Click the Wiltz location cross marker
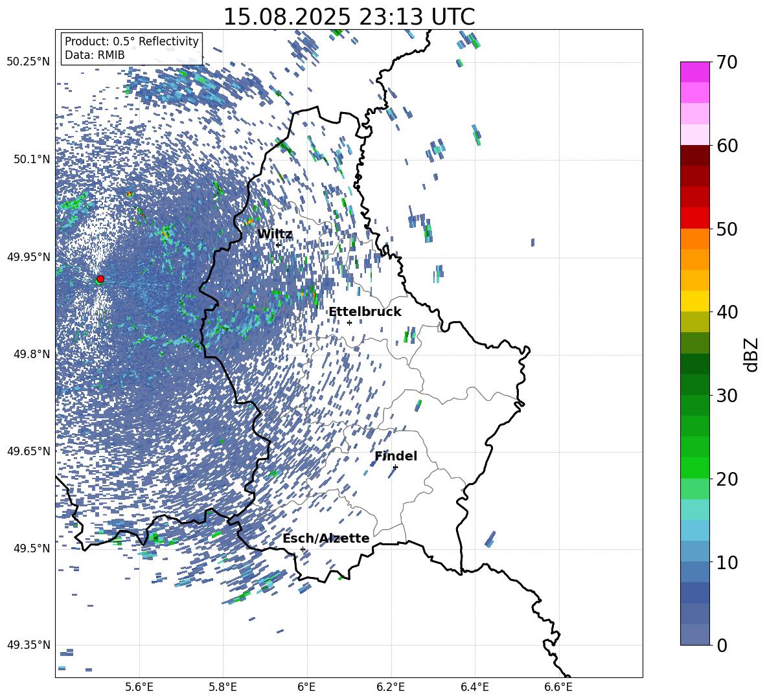This screenshot has width=767, height=700. tap(278, 245)
